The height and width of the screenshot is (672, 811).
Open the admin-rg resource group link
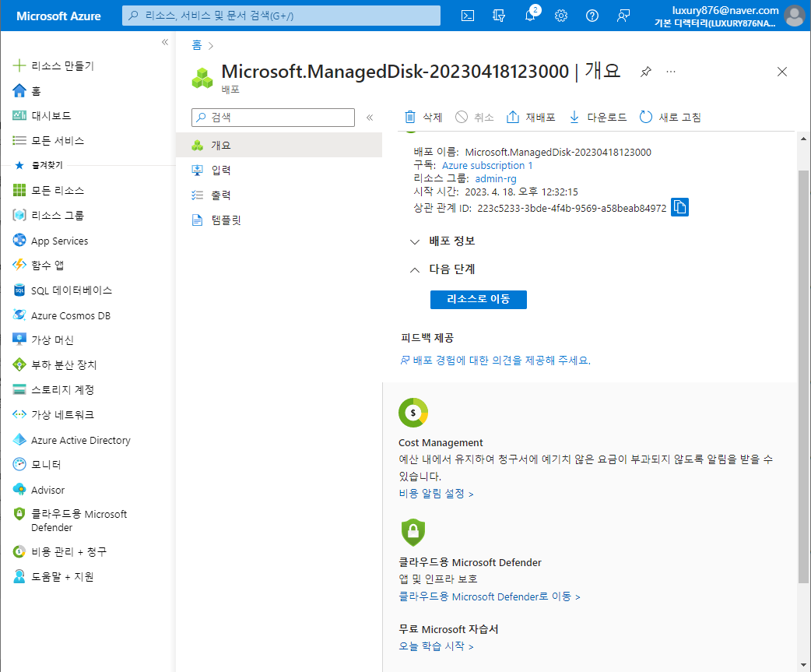tap(496, 178)
